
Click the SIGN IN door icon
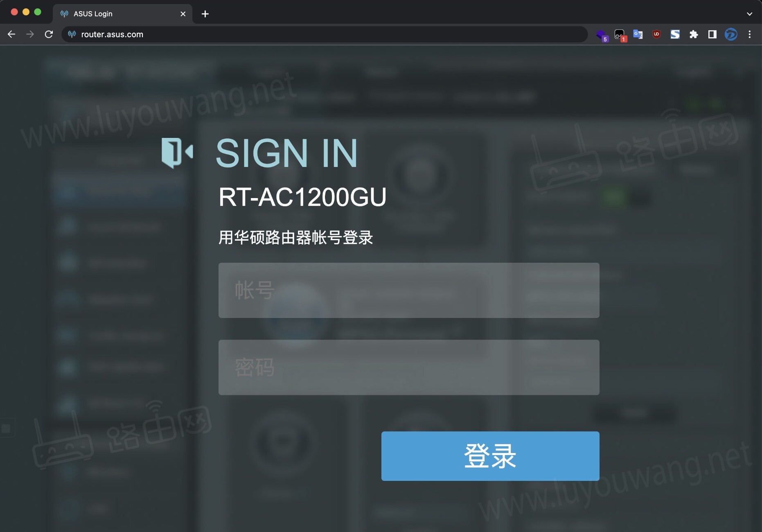pos(177,153)
